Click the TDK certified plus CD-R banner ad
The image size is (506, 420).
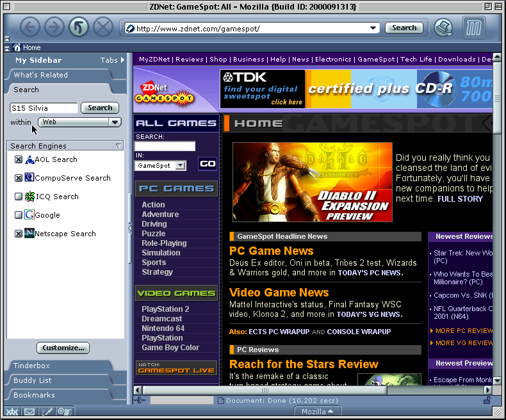point(356,89)
